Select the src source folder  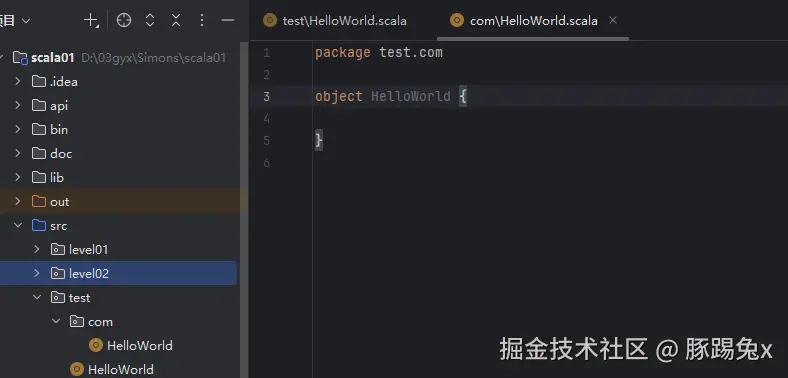tap(119, 226)
